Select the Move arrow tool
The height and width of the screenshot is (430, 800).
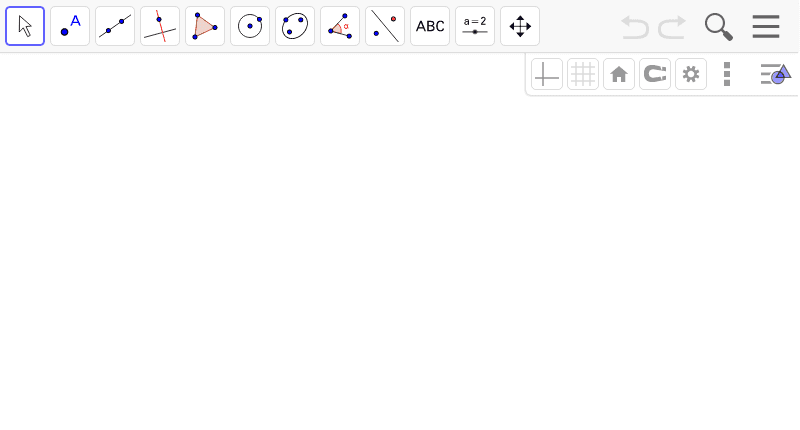[25, 26]
